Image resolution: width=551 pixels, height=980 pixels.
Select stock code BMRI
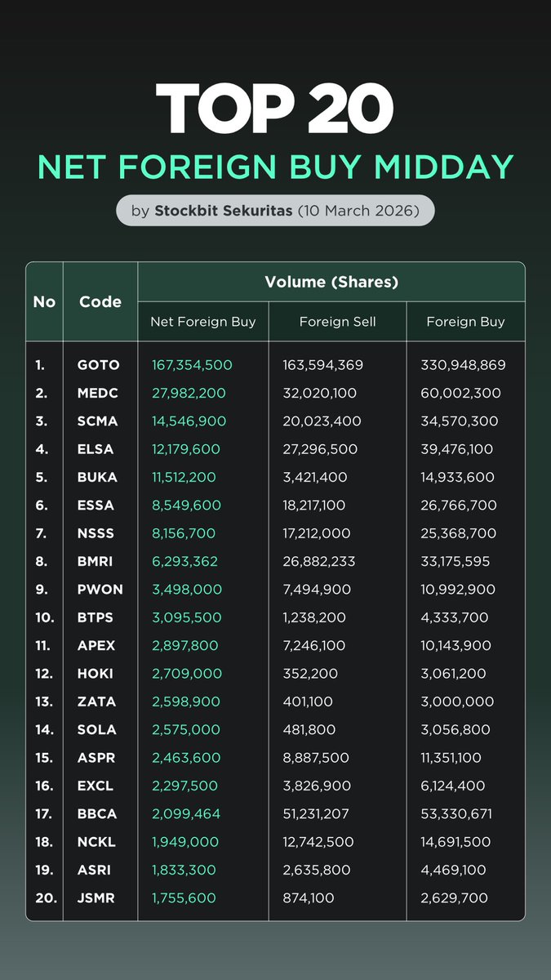pyautogui.click(x=96, y=561)
